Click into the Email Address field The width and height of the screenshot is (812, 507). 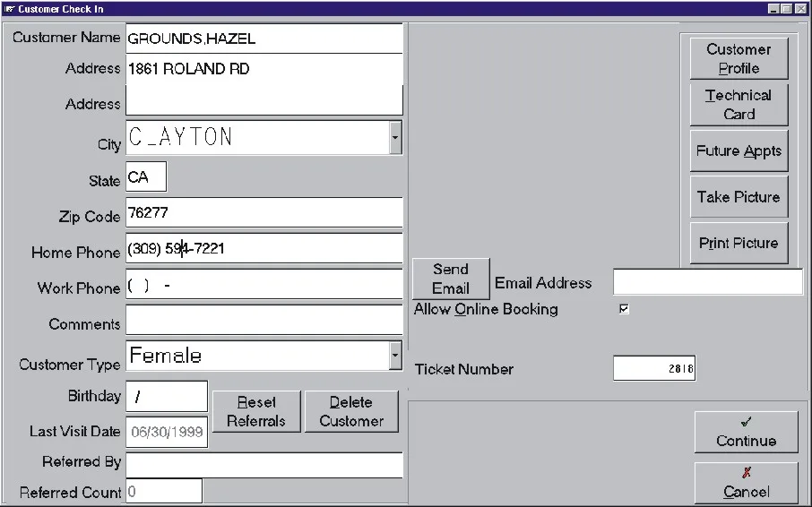tap(707, 282)
